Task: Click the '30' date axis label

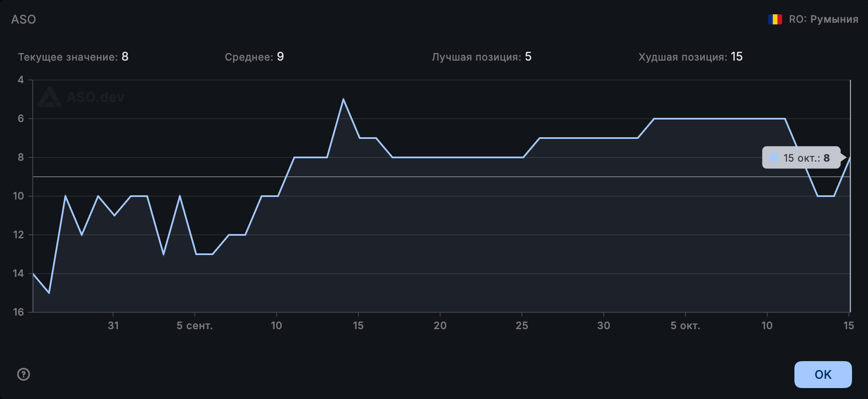Action: click(x=603, y=326)
